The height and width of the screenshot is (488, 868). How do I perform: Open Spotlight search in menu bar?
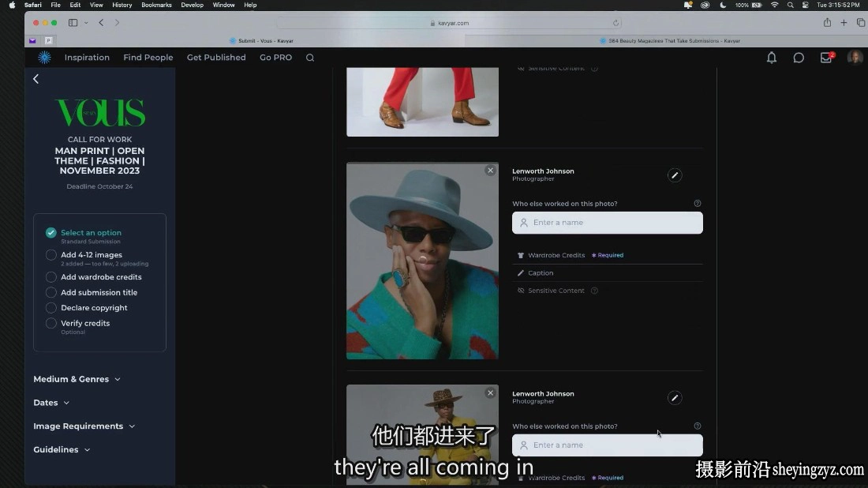click(790, 5)
